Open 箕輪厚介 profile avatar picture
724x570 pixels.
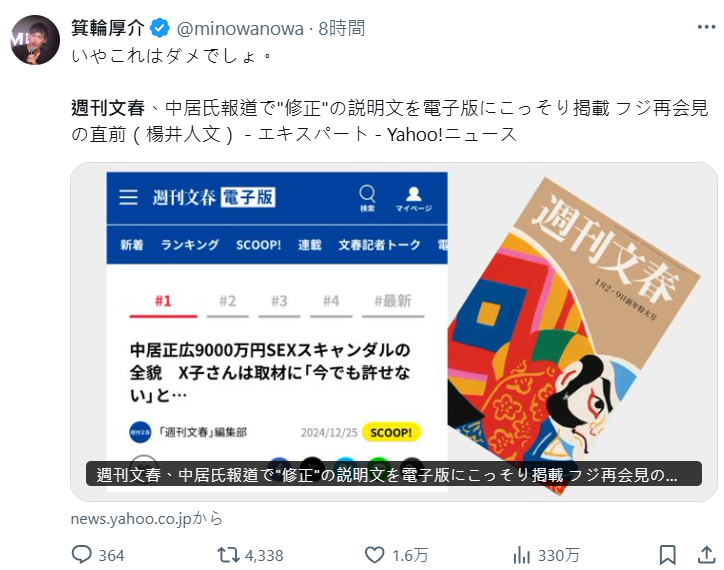pos(35,40)
